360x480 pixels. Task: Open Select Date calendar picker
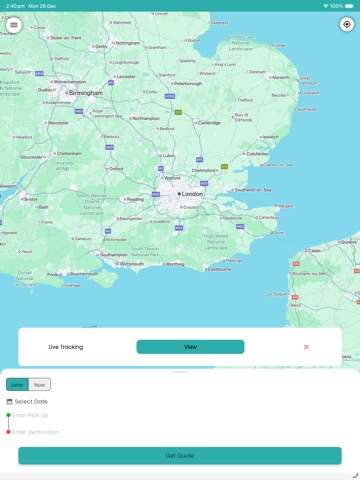27,402
